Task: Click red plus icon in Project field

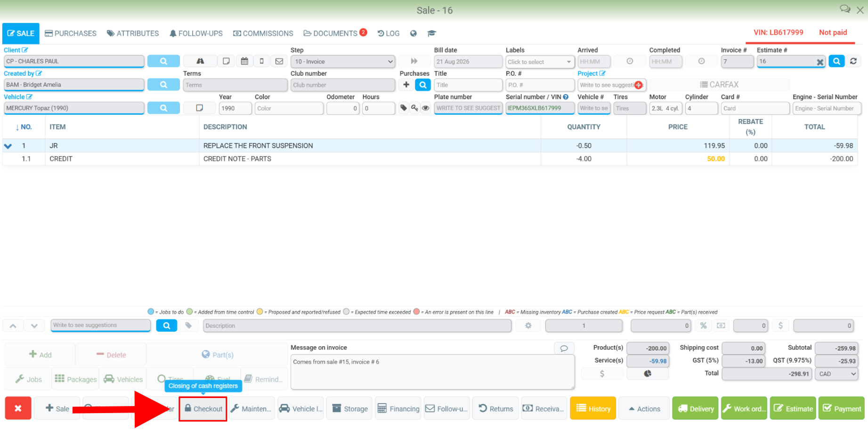Action: click(639, 85)
